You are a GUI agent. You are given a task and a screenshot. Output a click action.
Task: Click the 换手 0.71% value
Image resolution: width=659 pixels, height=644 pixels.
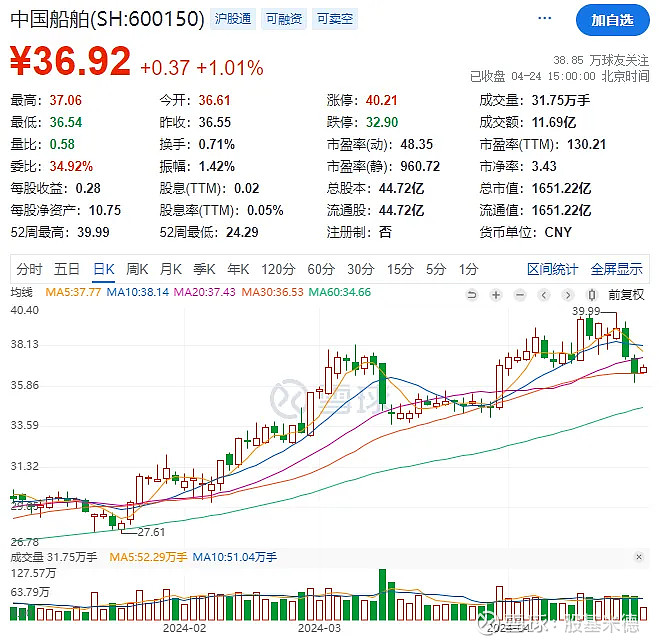tap(216, 145)
